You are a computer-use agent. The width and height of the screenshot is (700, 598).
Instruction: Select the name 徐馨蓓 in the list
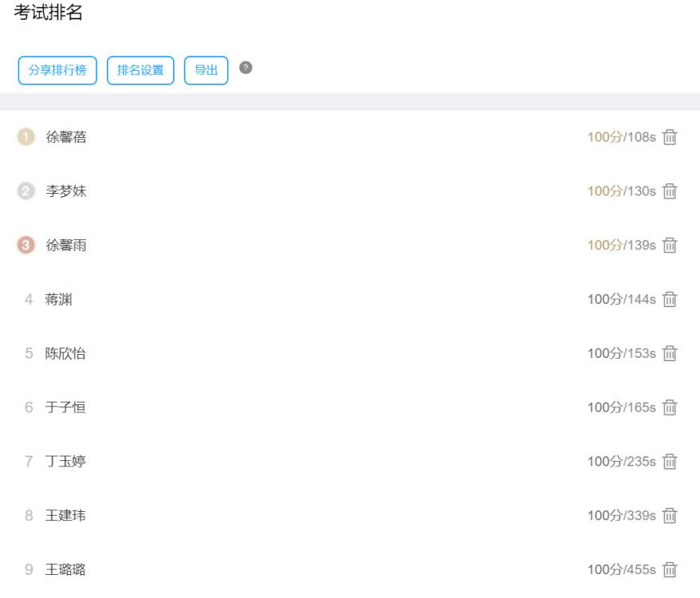(x=66, y=137)
